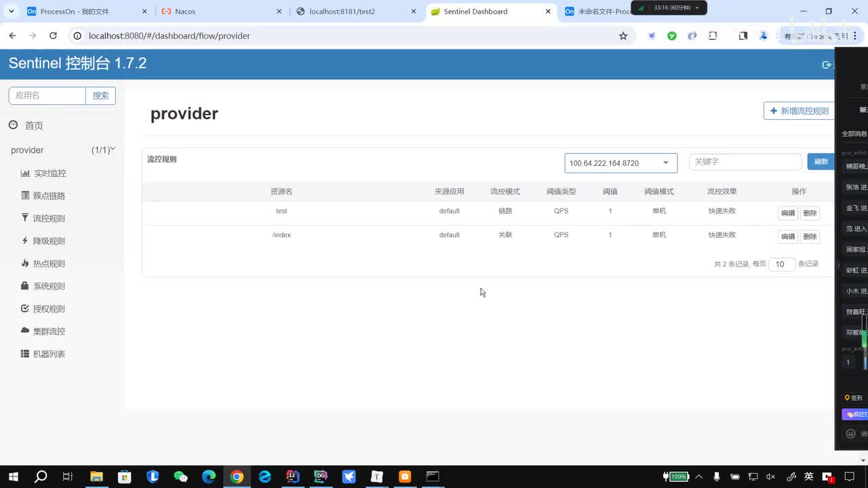Viewport: 868px width, 488px height.
Task: Click the 流控模式 column header
Action: [505, 192]
